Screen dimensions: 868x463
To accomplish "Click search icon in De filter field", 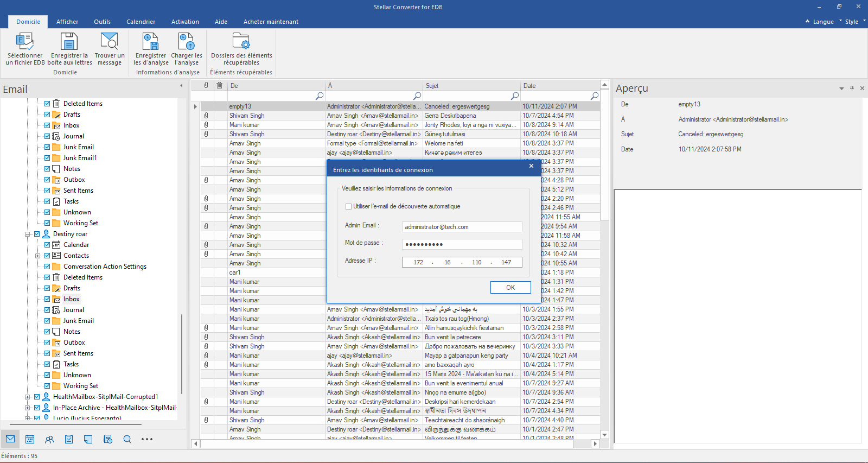I will click(320, 96).
